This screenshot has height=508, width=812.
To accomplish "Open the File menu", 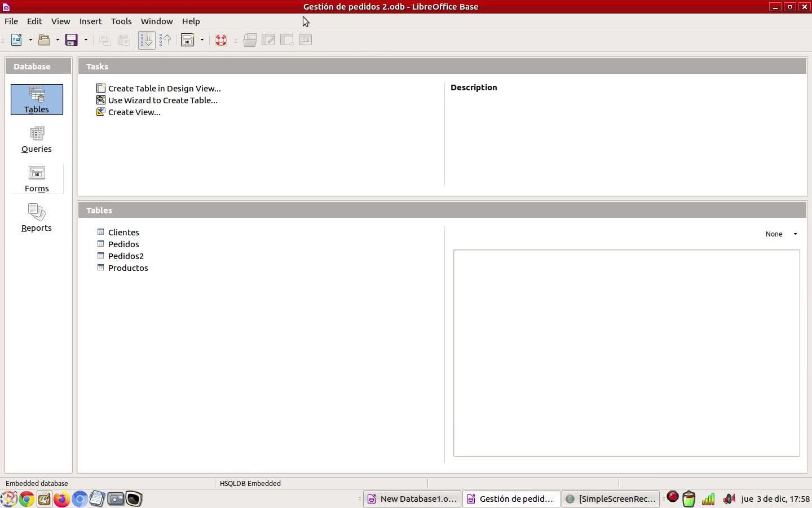I will (11, 21).
